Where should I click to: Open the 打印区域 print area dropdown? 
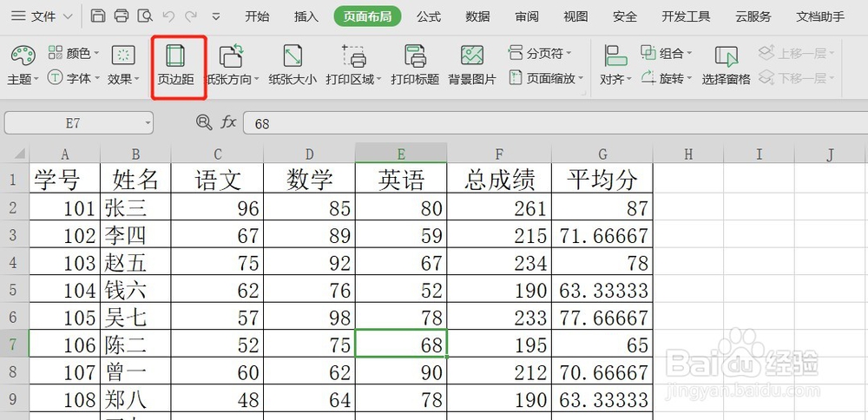point(353,66)
